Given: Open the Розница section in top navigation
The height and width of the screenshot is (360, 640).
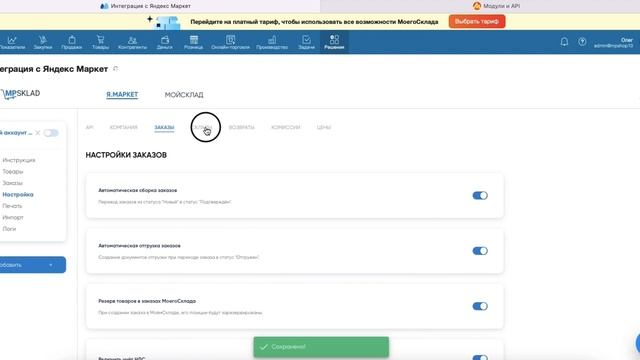Looking at the screenshot, I should pyautogui.click(x=193, y=42).
